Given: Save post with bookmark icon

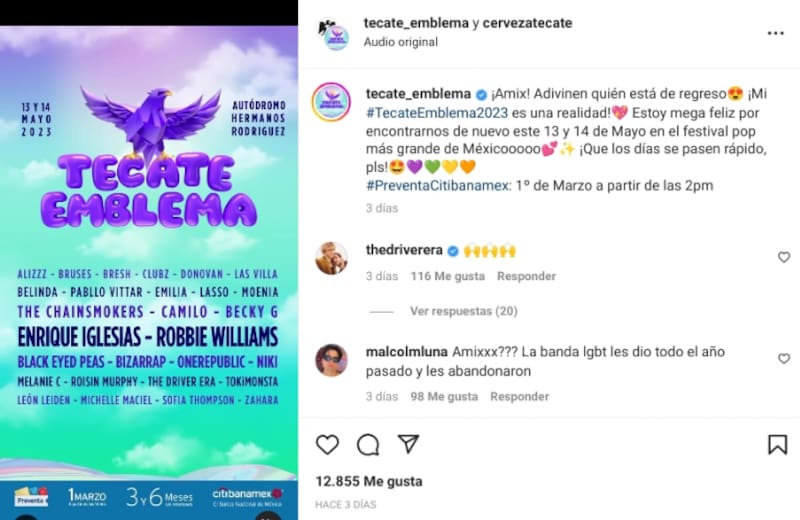Looking at the screenshot, I should (778, 444).
